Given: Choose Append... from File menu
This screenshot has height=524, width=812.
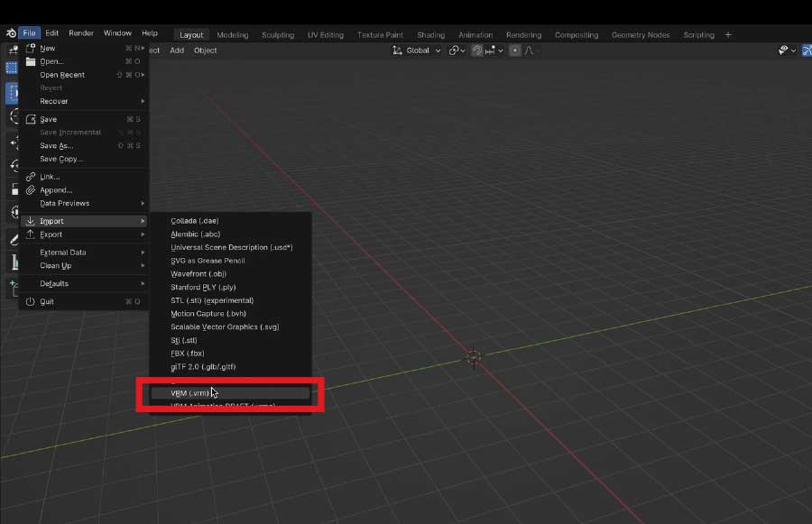Looking at the screenshot, I should (83, 190).
